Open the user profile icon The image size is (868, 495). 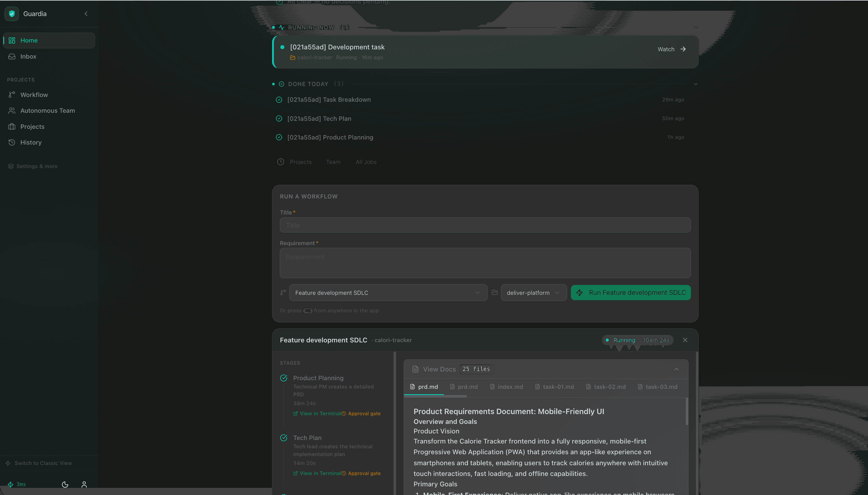(x=84, y=484)
